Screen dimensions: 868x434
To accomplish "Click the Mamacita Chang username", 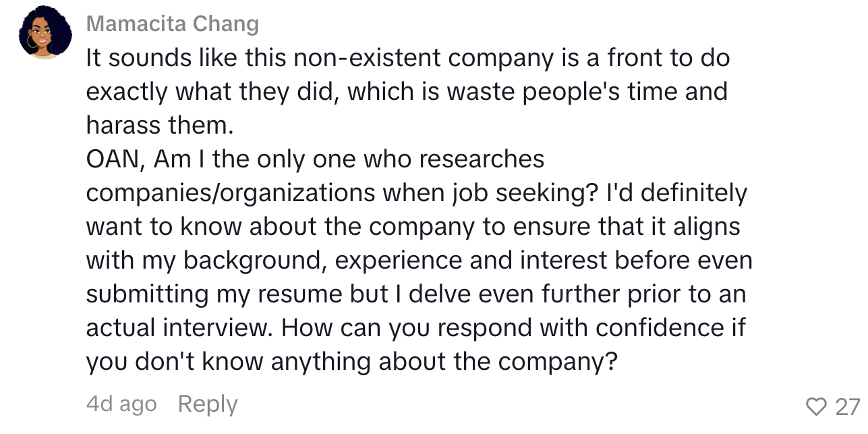I will pyautogui.click(x=173, y=24).
